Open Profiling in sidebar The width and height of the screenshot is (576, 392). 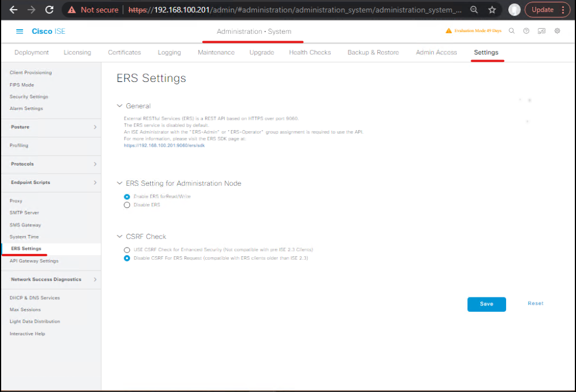pyautogui.click(x=19, y=146)
